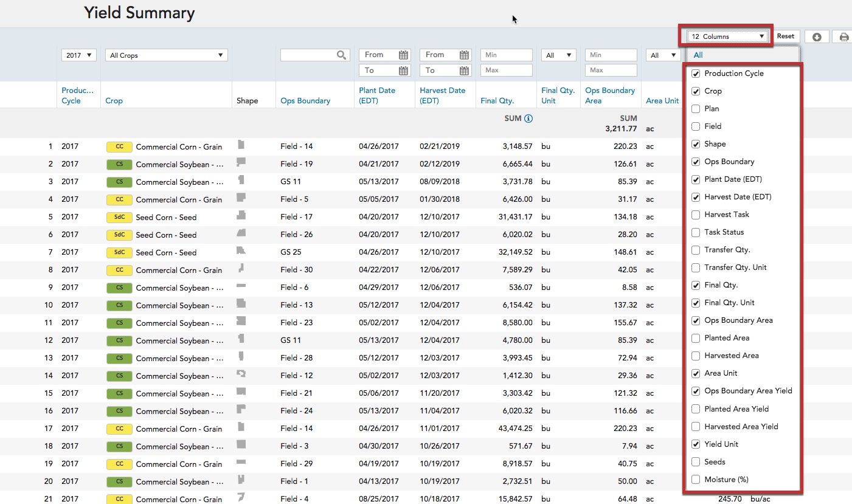Viewport: 852px width, 504px height.
Task: Click the Field - 17 cell
Action: point(296,217)
